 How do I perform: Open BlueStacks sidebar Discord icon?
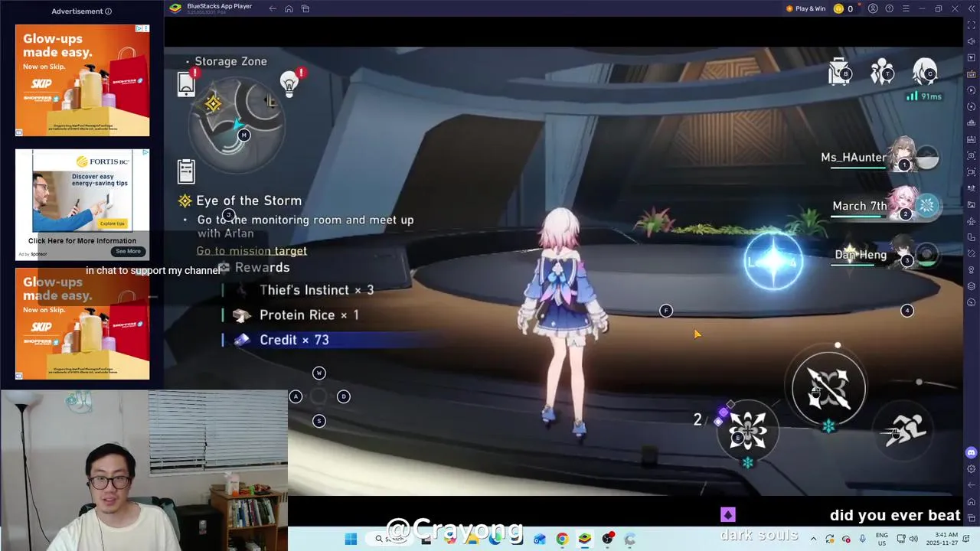[x=972, y=452]
